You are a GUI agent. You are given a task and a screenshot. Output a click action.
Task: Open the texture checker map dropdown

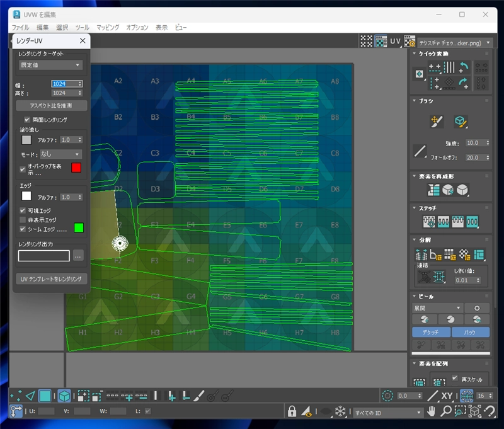454,42
